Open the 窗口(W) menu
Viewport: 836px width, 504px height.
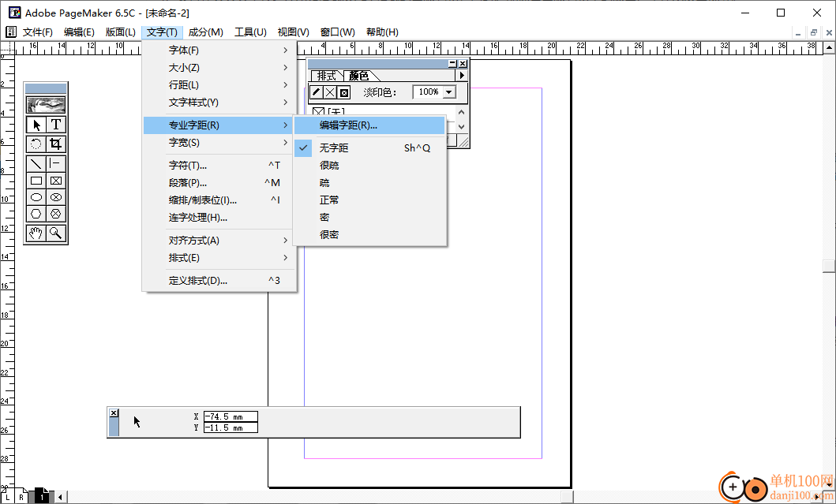(x=338, y=32)
